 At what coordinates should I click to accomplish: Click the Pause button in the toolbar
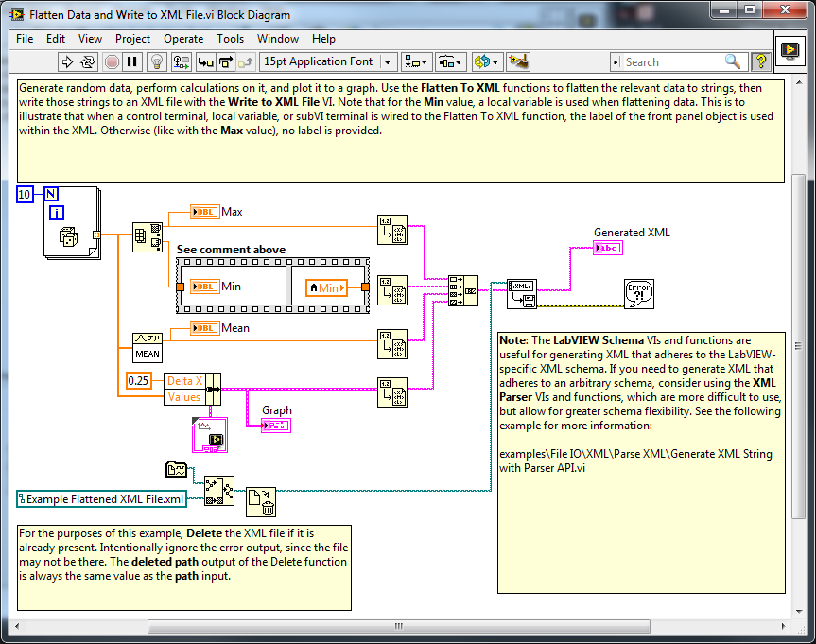point(132,62)
